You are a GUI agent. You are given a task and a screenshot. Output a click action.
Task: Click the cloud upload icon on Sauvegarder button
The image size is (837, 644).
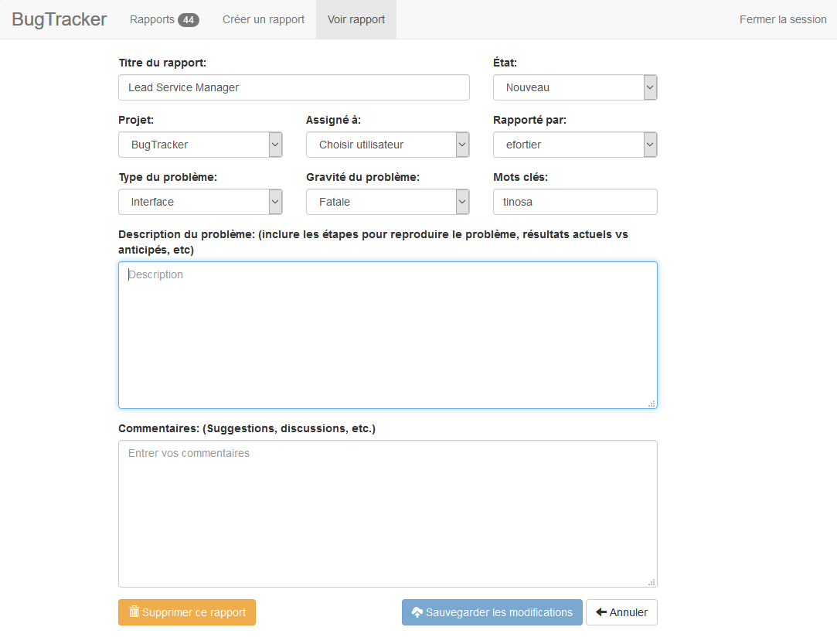coord(417,612)
